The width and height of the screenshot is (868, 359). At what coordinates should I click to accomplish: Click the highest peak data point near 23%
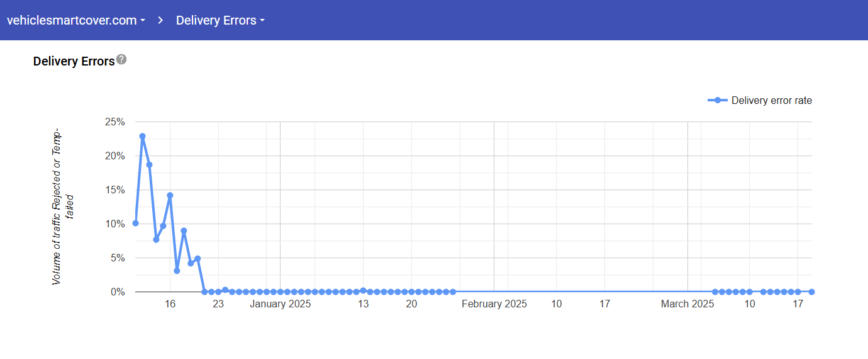[142, 136]
